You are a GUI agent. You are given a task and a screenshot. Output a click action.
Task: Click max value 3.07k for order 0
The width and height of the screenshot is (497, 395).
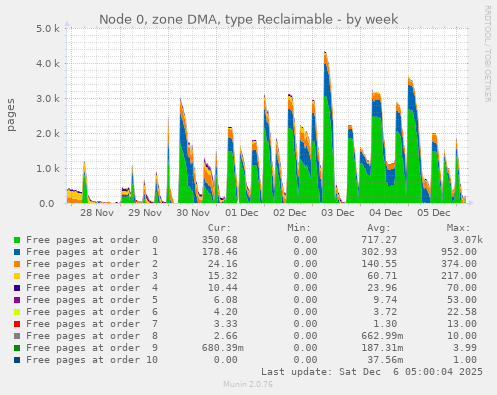pyautogui.click(x=468, y=240)
